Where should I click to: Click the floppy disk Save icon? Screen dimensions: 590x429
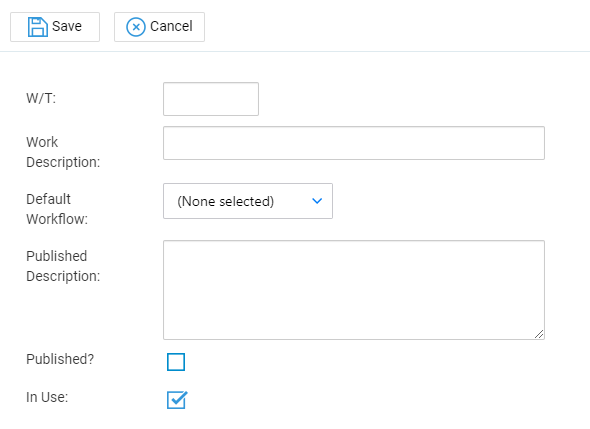pyautogui.click(x=38, y=27)
